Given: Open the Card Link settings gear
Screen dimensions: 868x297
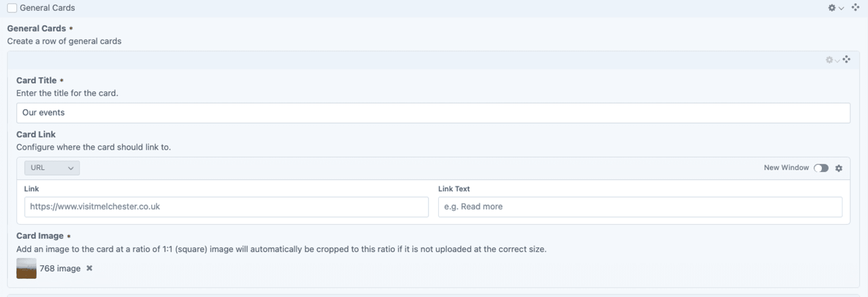Looking at the screenshot, I should pyautogui.click(x=839, y=168).
